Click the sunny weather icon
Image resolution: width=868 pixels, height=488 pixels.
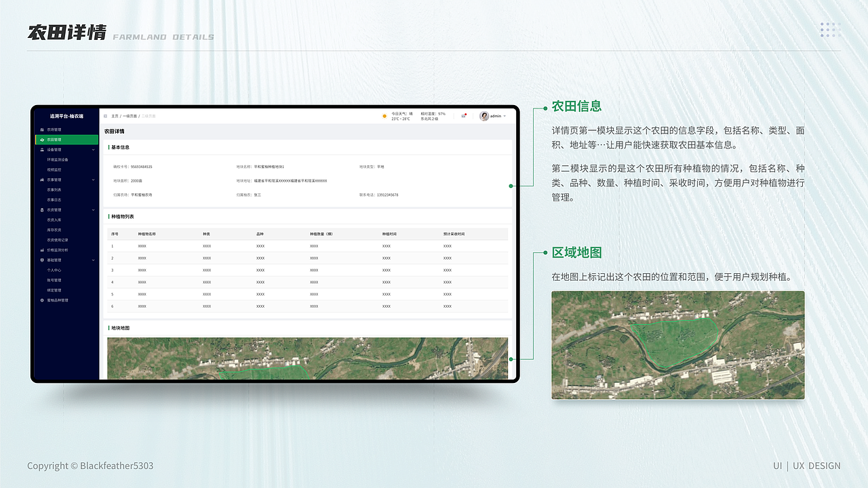pyautogui.click(x=384, y=116)
